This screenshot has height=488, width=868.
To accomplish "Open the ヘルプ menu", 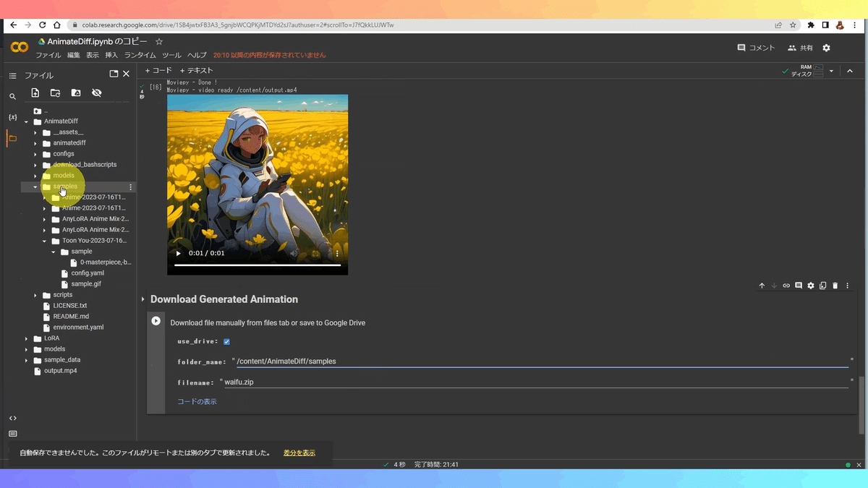I will pyautogui.click(x=197, y=55).
